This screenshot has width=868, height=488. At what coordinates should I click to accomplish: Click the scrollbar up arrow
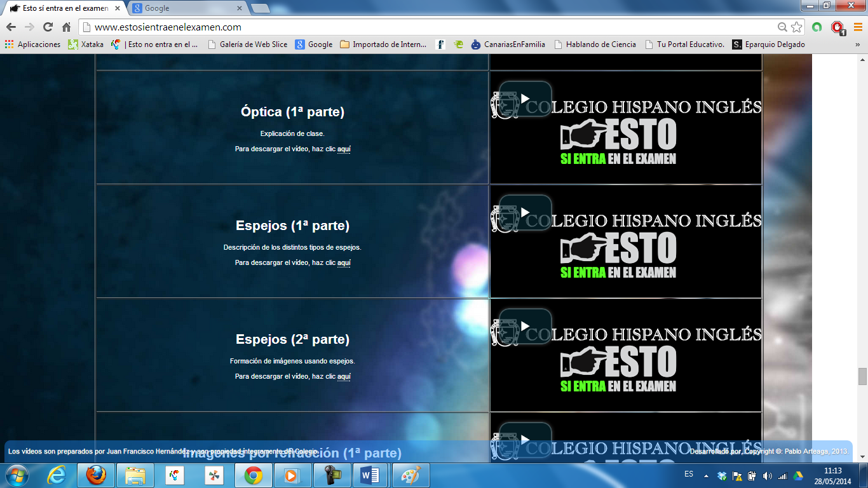(862, 59)
